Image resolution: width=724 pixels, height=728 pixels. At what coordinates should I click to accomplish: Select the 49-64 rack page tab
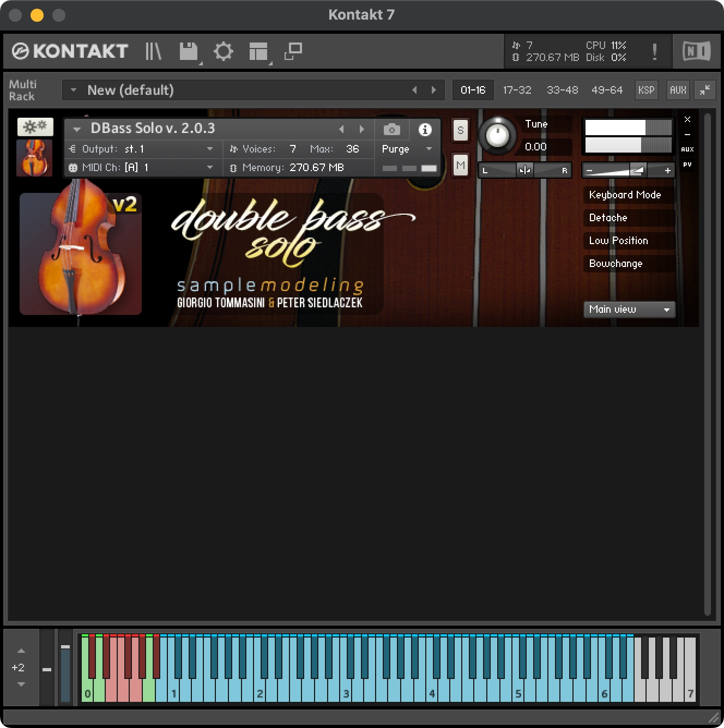point(607,90)
